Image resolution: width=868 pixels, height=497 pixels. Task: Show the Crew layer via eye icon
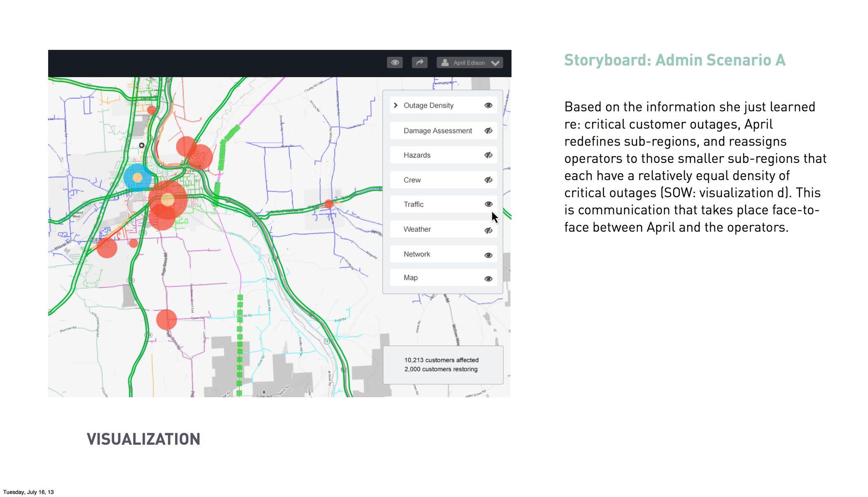coord(488,180)
